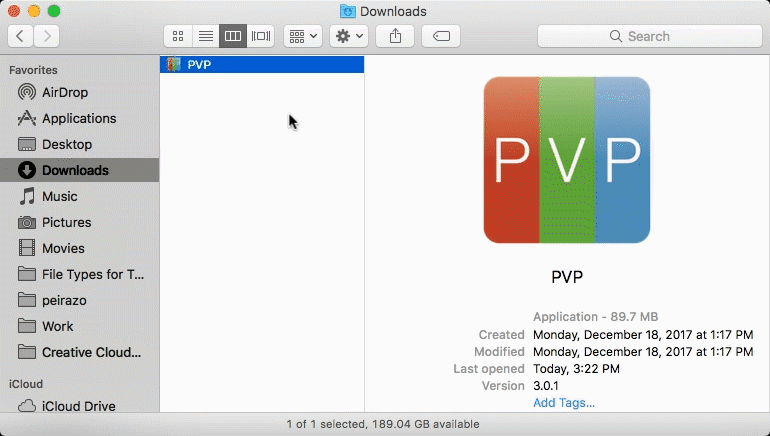This screenshot has height=436, width=770.
Task: Select Downloads in the sidebar
Action: tap(80, 170)
